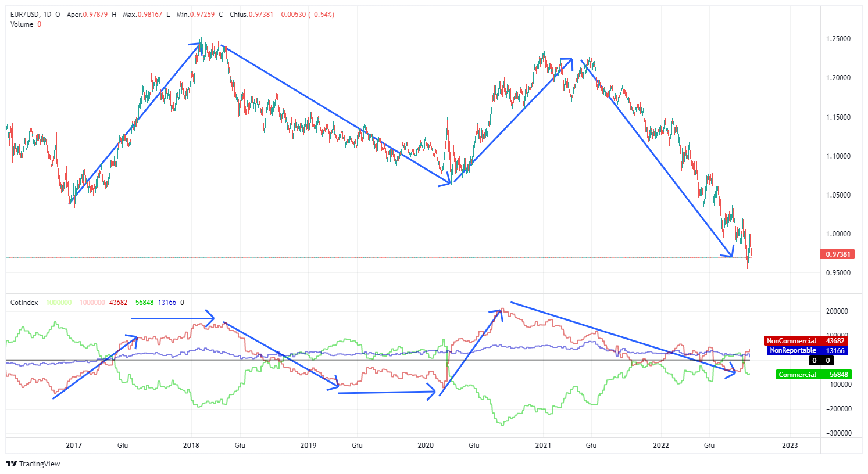
Task: Click the Chius. close value 0.97381
Action: (260, 15)
